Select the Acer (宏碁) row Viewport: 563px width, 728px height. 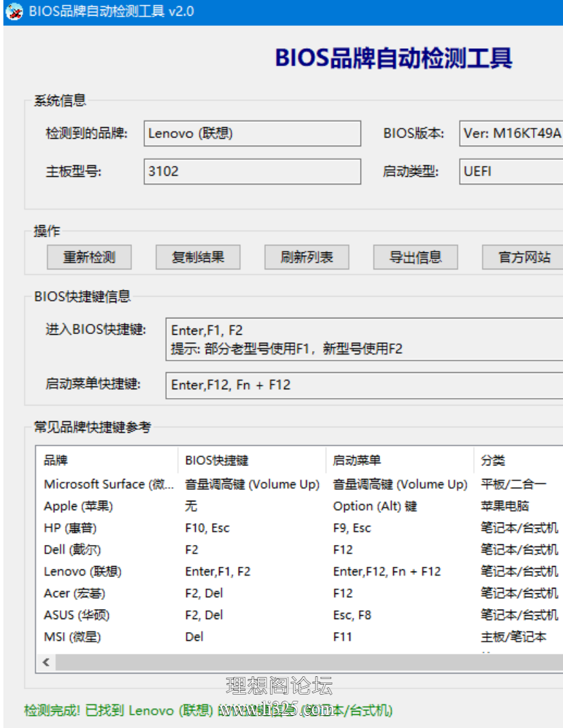pos(299,593)
